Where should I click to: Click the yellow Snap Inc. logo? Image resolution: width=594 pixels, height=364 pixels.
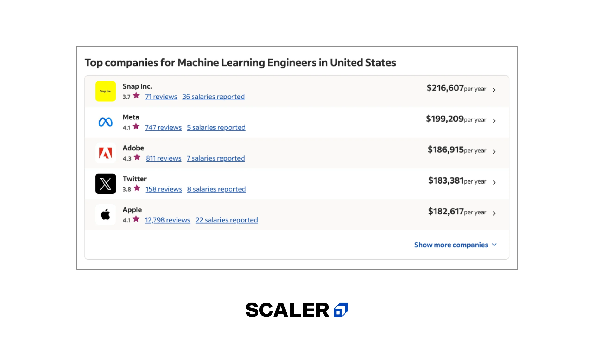coord(105,91)
